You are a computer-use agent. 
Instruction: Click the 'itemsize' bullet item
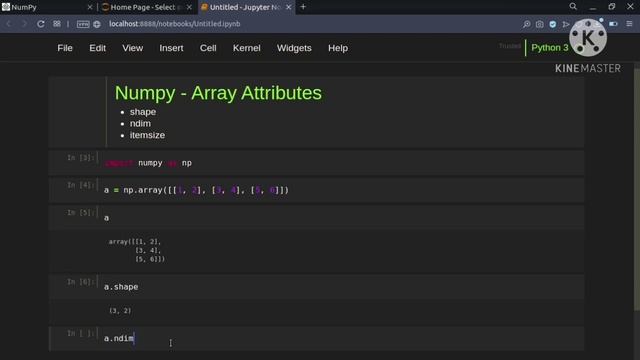coord(147,135)
